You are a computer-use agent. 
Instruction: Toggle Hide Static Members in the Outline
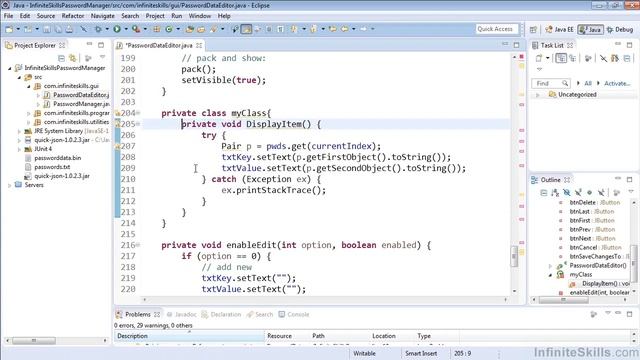click(578, 192)
